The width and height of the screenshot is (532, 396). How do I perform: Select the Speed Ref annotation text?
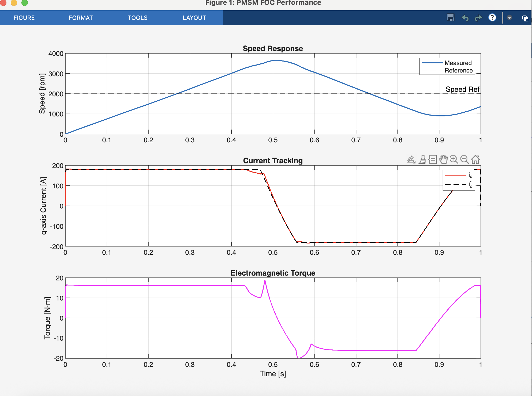[x=463, y=89]
